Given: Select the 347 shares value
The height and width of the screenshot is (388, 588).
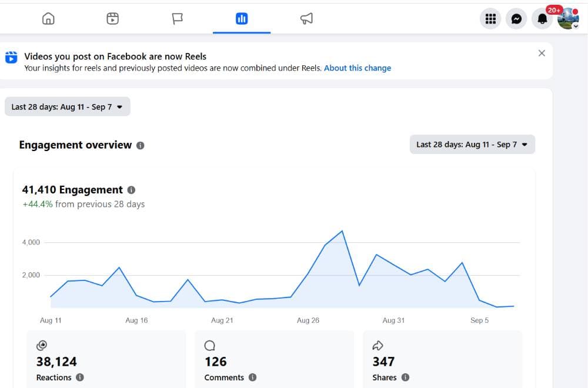Looking at the screenshot, I should click(383, 362).
